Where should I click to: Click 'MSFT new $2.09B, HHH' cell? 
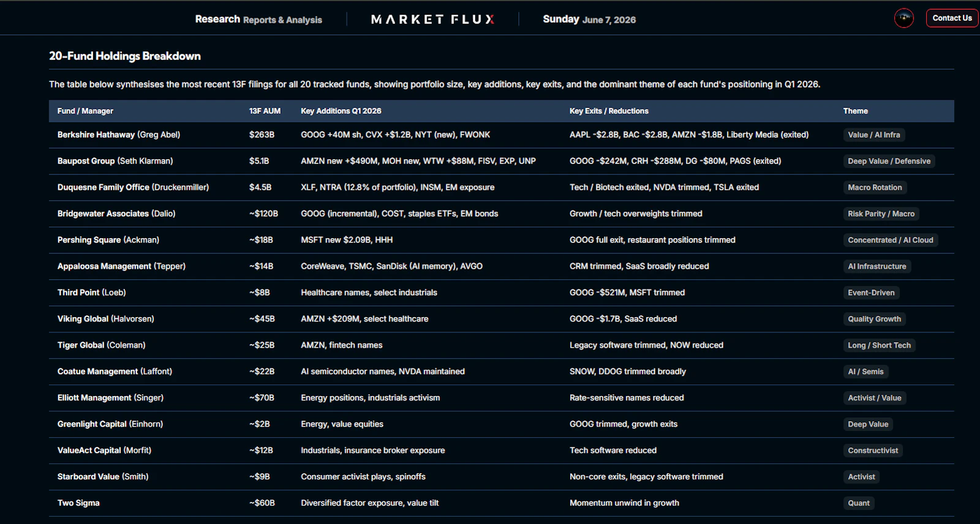pyautogui.click(x=347, y=240)
